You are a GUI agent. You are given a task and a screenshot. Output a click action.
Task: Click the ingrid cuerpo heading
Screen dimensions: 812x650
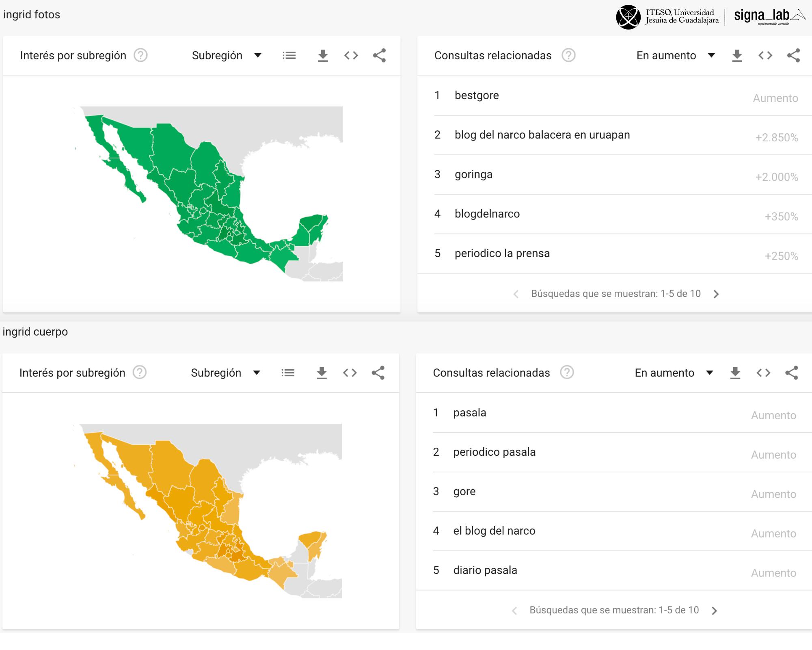pos(35,332)
